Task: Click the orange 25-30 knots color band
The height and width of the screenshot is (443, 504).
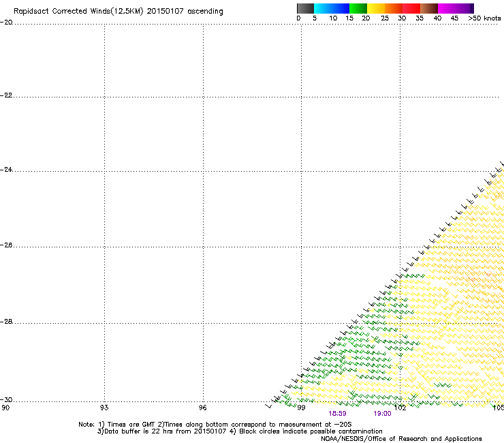Action: click(x=394, y=8)
